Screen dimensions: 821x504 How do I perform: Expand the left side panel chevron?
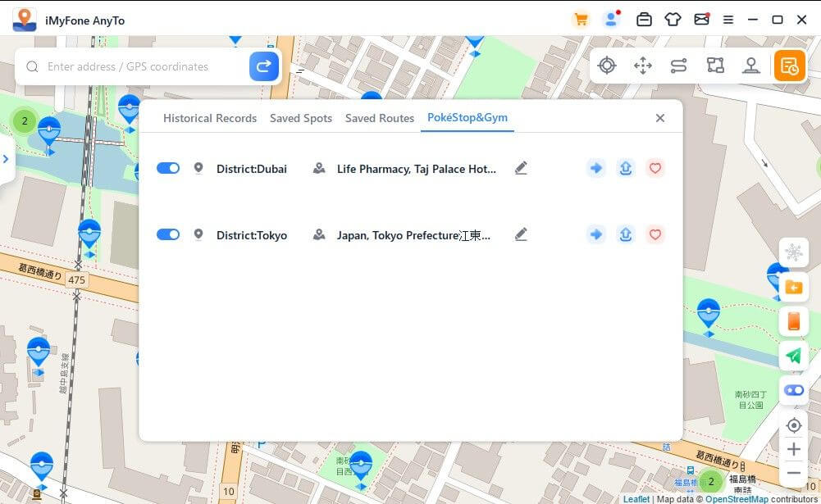pos(6,159)
